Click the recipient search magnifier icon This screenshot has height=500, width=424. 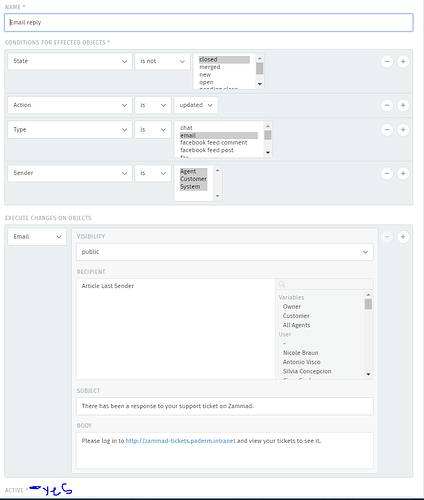(x=282, y=284)
